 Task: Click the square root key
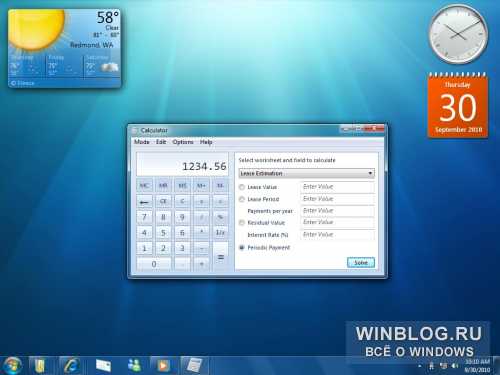pyautogui.click(x=220, y=202)
